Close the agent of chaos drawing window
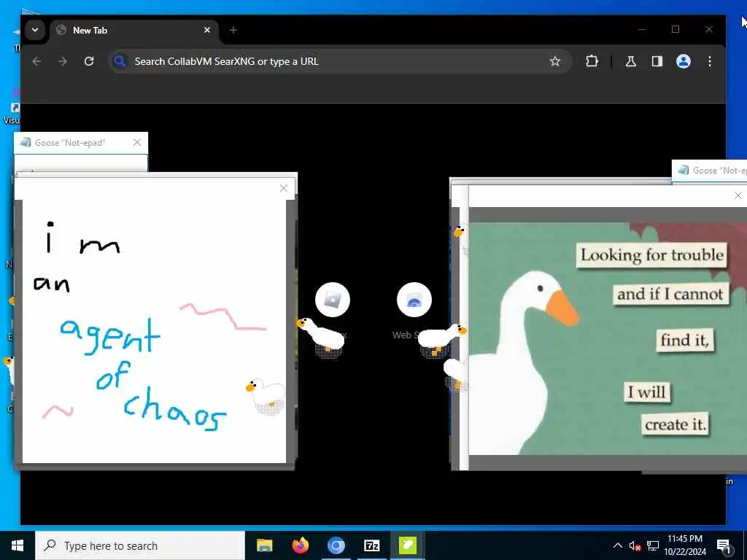747x560 pixels. pos(284,188)
